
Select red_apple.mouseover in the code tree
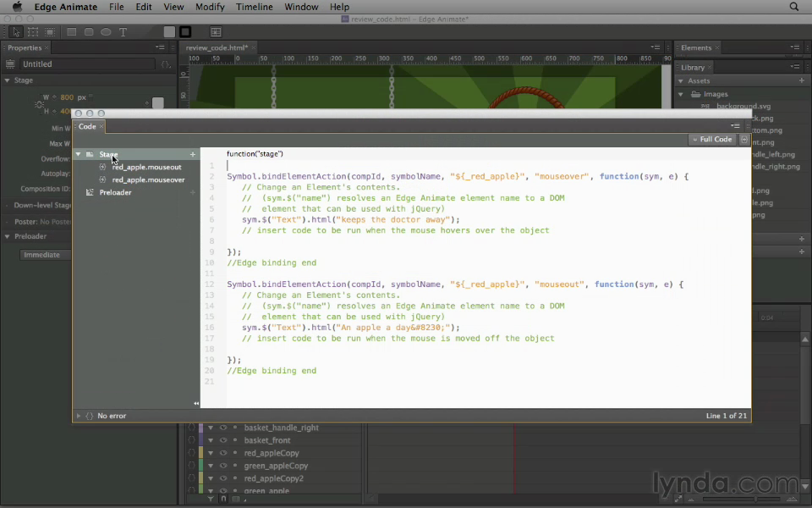tap(148, 179)
